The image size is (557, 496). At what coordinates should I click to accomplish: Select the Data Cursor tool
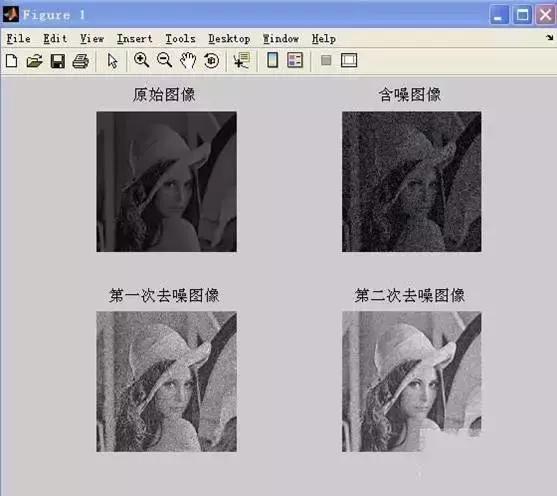[242, 60]
